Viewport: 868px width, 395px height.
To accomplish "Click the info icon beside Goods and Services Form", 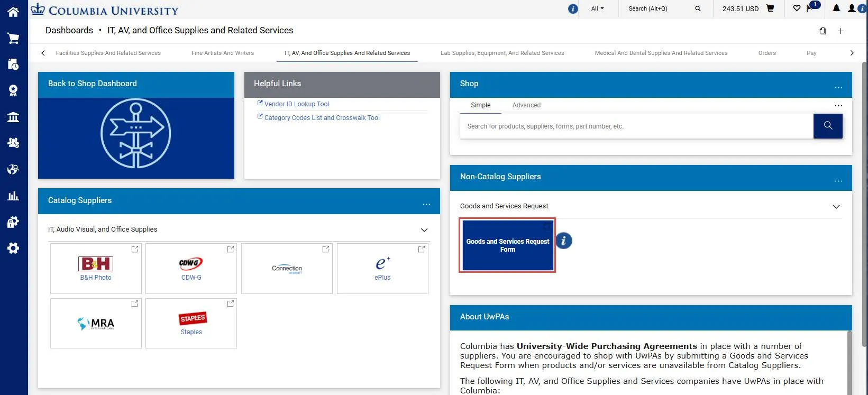I will tap(564, 241).
